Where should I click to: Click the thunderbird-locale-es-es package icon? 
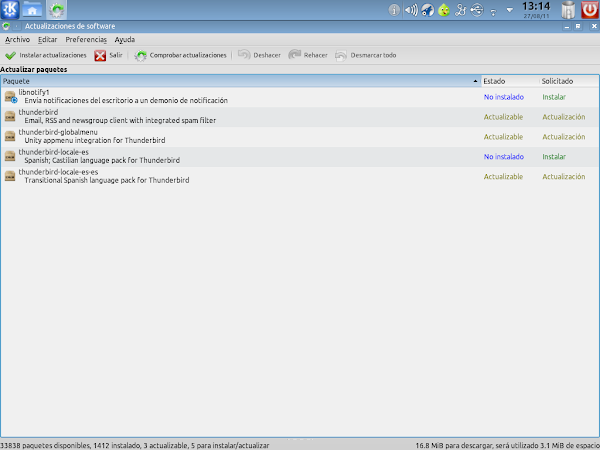pos(10,176)
